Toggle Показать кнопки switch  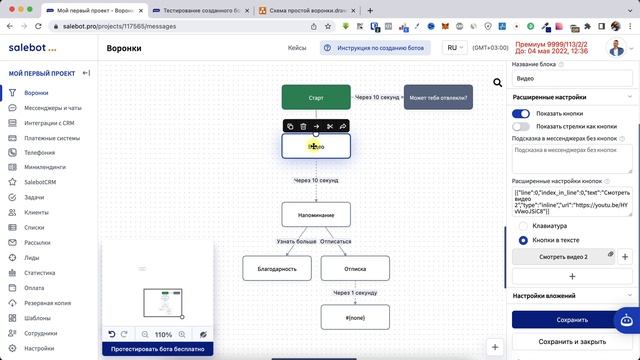[521, 113]
